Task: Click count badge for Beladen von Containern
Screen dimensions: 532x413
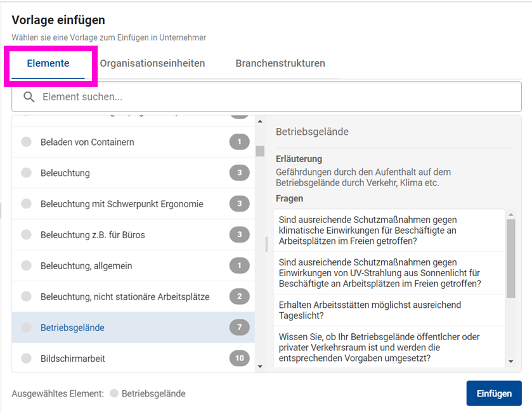Action: click(239, 142)
